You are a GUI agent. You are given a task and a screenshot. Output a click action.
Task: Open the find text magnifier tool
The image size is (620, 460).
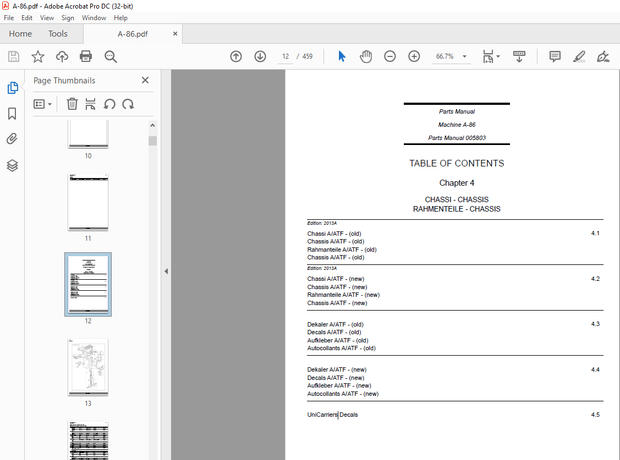click(x=110, y=57)
